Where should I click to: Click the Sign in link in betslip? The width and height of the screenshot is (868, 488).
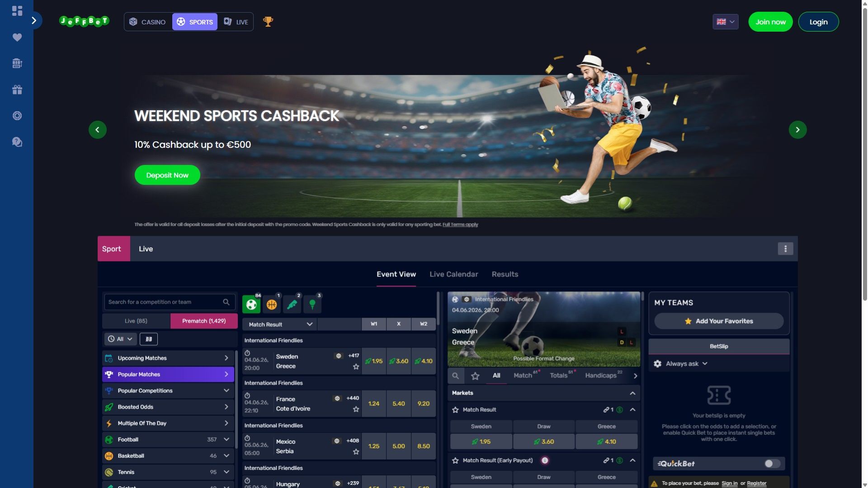729,483
